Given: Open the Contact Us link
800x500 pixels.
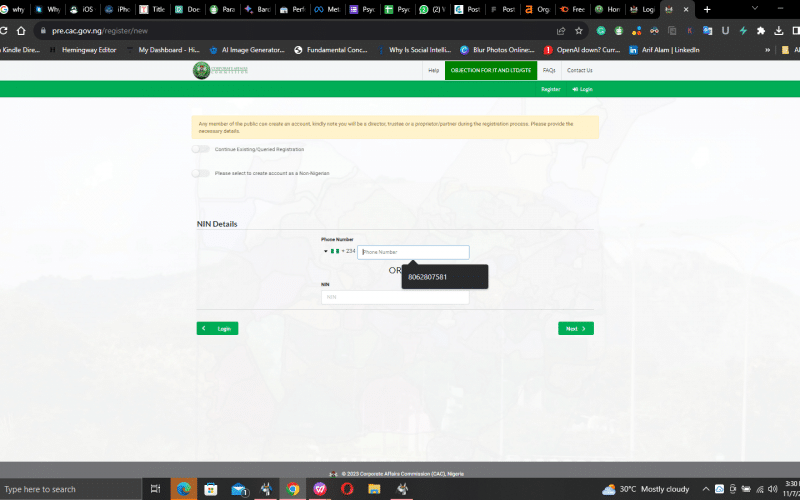Looking at the screenshot, I should tap(579, 70).
